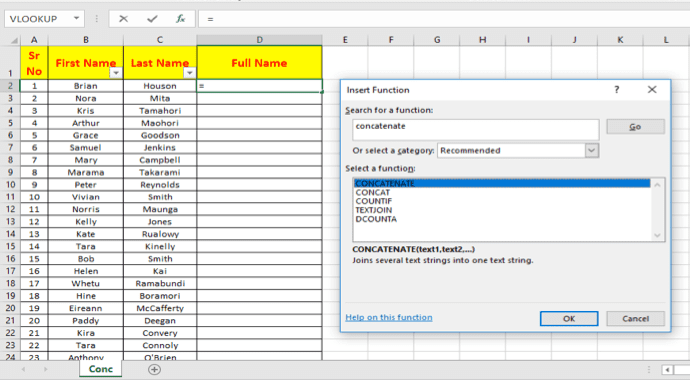Image resolution: width=690 pixels, height=380 pixels.
Task: Open the dialog help question mark icon
Action: point(617,90)
